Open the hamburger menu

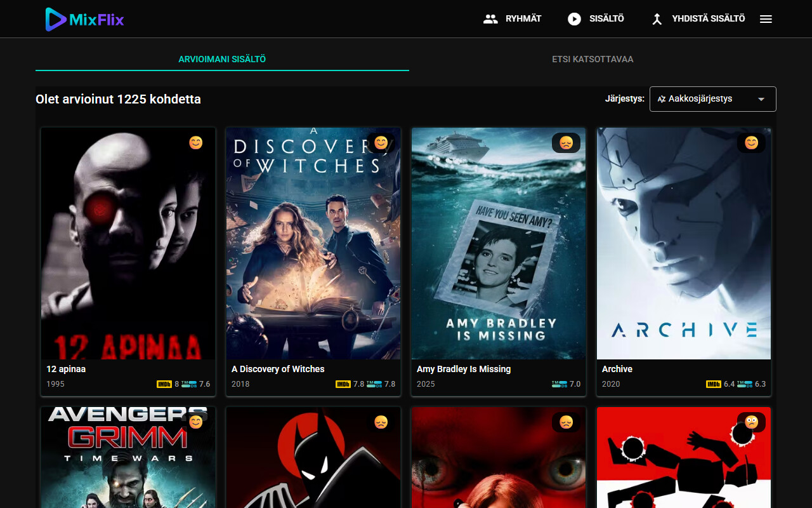(766, 19)
